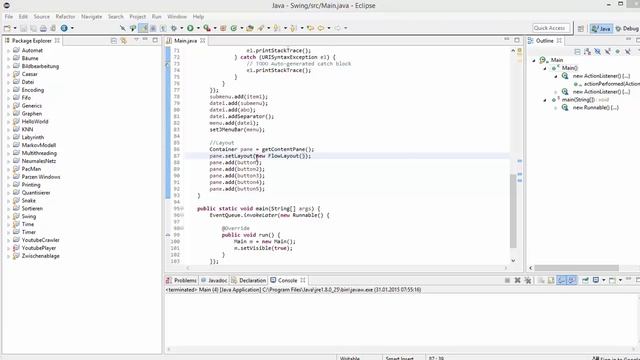Image resolution: width=640 pixels, height=360 pixels.
Task: Open Display Selected Console dropdown arrow
Action: [x=604, y=280]
